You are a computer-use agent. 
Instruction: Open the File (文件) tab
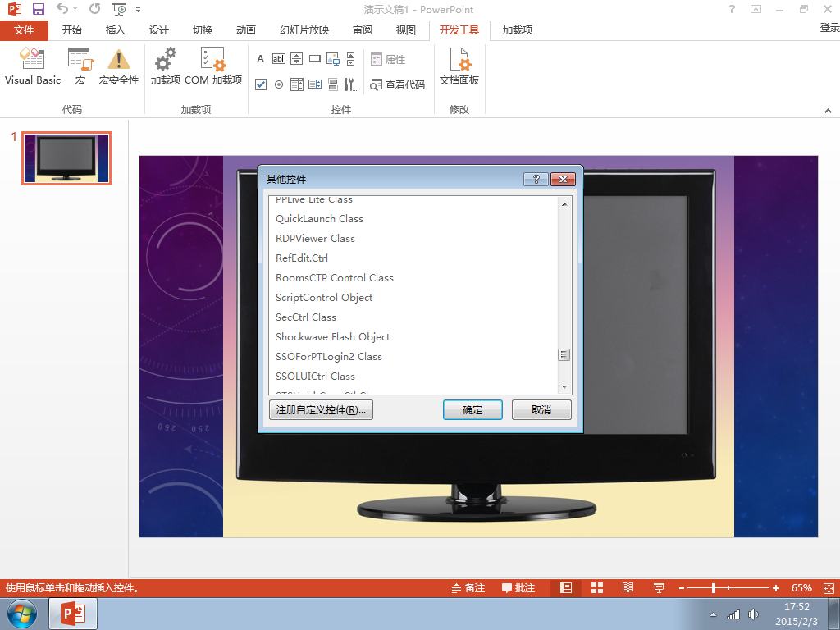point(24,30)
